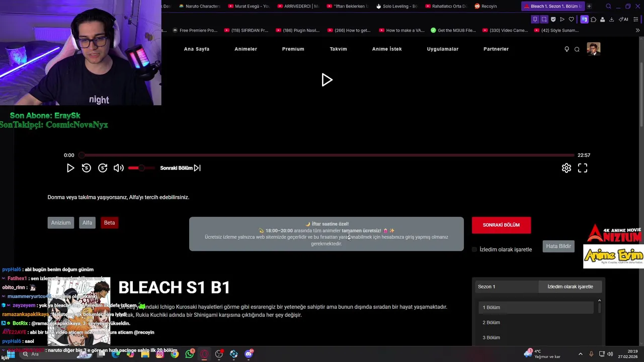Open site search magnifier icon

(x=577, y=49)
